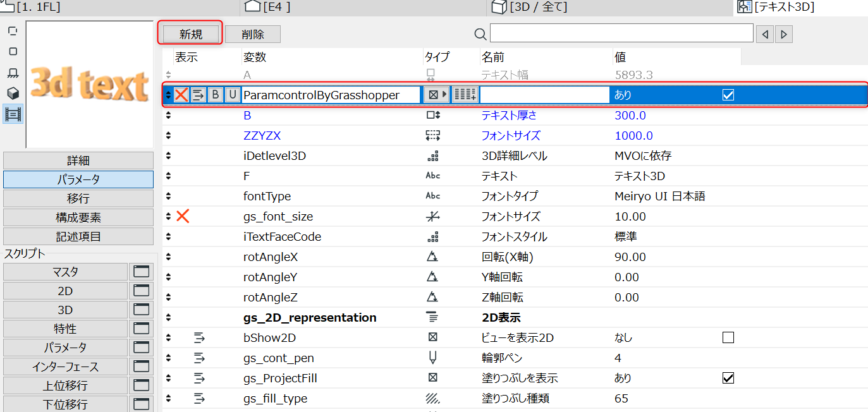Viewport: 868px width, 412px height.
Task: Click the search magnifier icon
Action: click(480, 33)
